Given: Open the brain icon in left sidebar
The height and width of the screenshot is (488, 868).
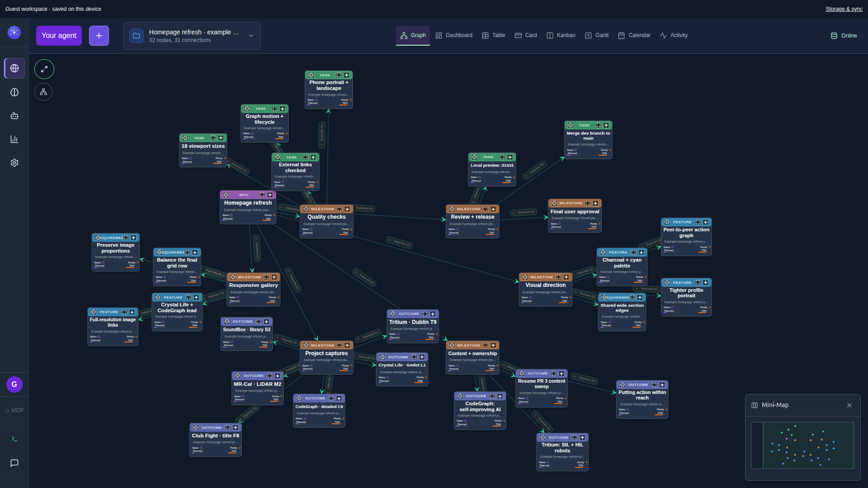Looking at the screenshot, I should click(x=14, y=92).
